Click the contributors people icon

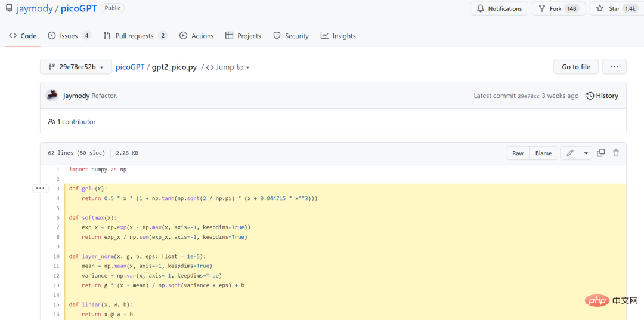[x=51, y=122]
